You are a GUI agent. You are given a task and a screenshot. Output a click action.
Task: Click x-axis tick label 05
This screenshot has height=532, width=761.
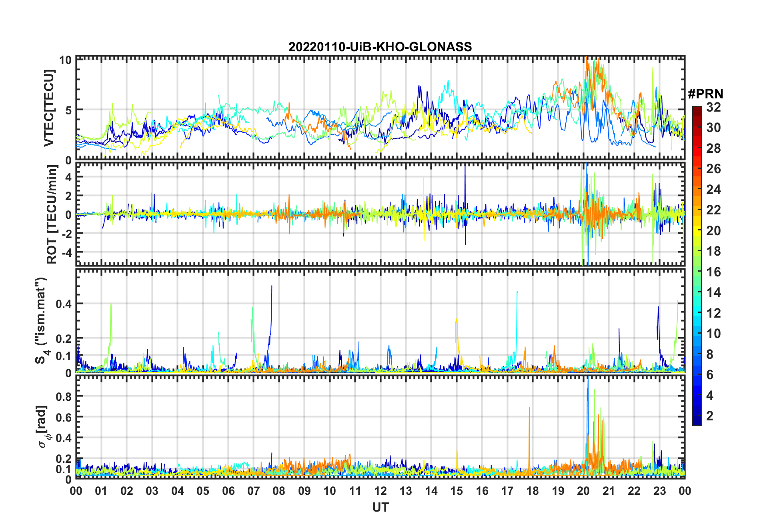click(x=203, y=491)
